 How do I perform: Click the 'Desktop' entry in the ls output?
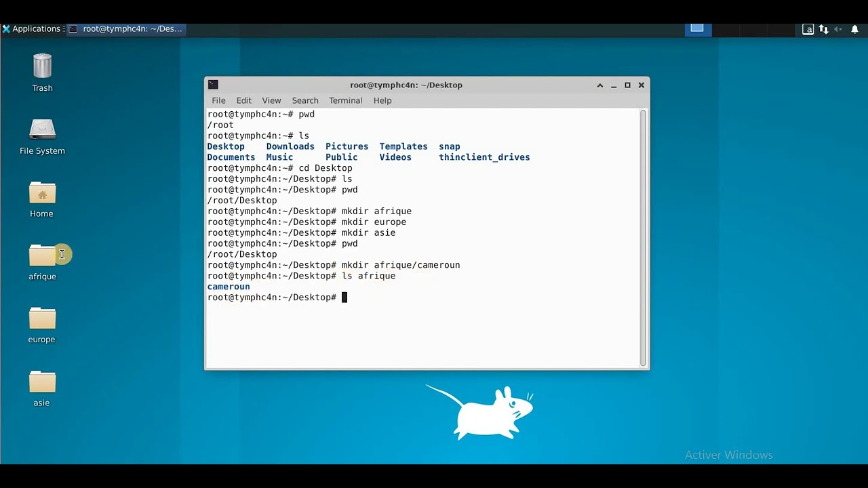coord(226,146)
